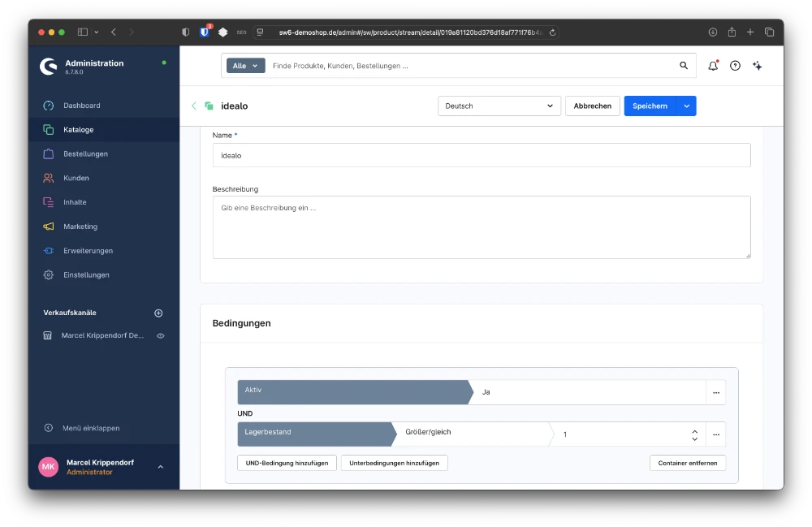Viewport: 812px width, 527px height.
Task: Open browser downloads icon
Action: 713,32
